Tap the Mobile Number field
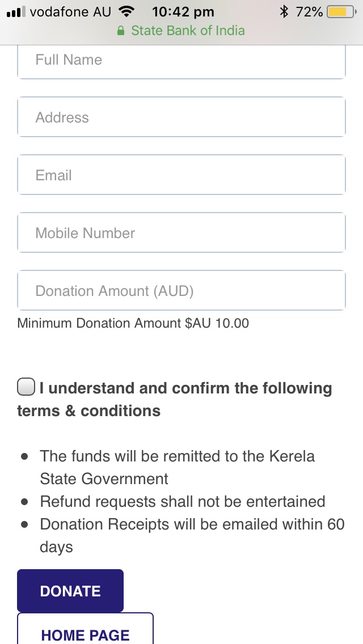 point(181,233)
